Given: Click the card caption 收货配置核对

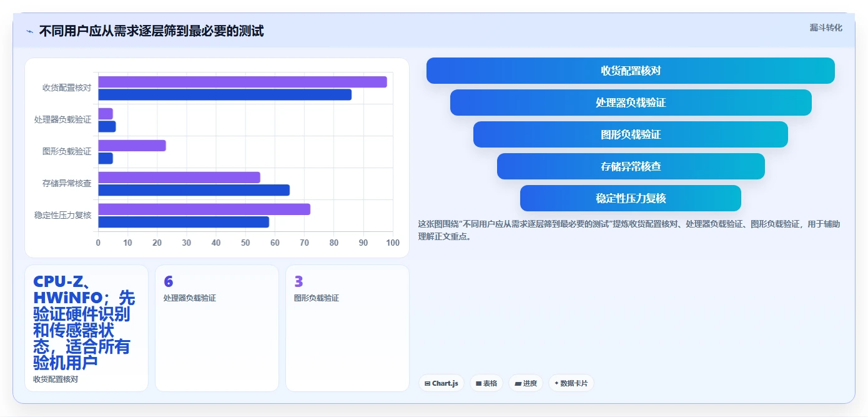Looking at the screenshot, I should [x=56, y=379].
